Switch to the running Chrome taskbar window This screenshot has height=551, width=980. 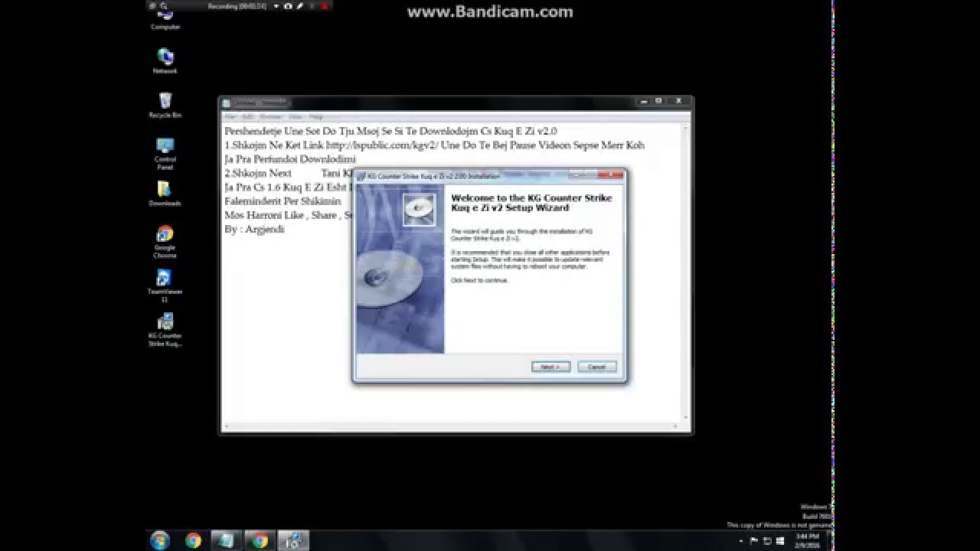260,540
